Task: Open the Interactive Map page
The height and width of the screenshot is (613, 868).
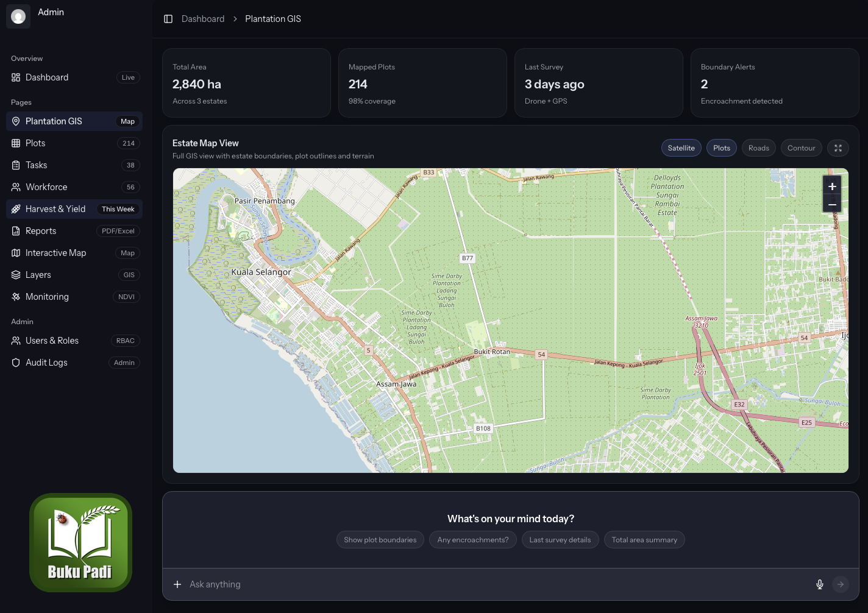Action: tap(74, 253)
